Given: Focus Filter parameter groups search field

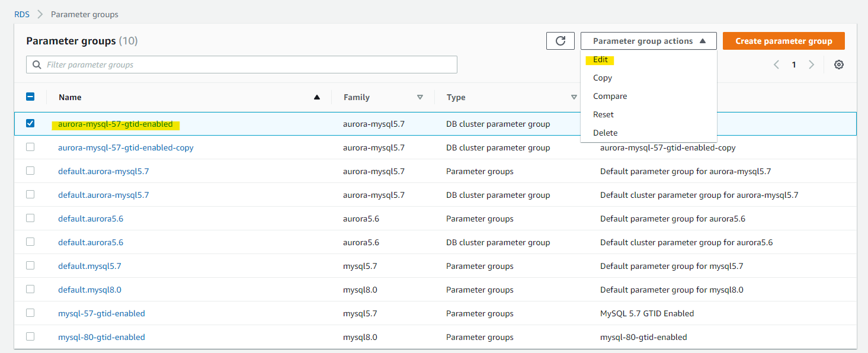Looking at the screenshot, I should click(242, 65).
